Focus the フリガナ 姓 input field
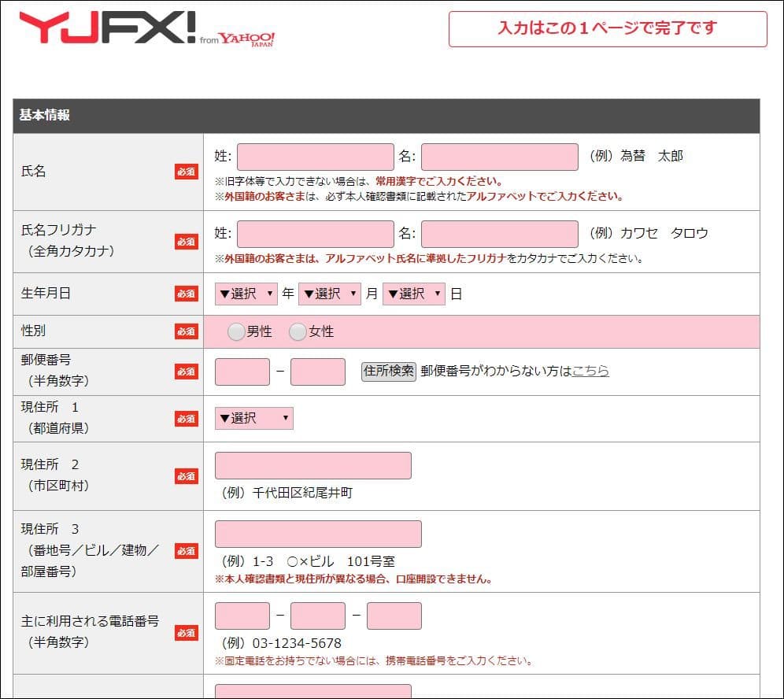The height and width of the screenshot is (699, 784). 316,234
